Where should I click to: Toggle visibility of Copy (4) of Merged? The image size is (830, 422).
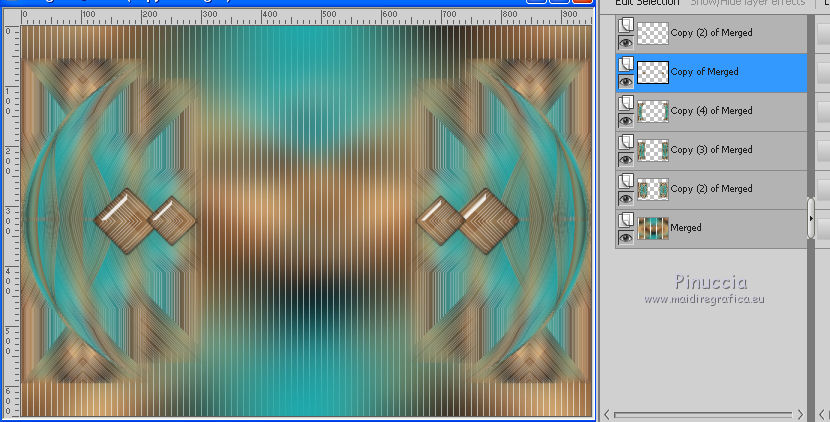[x=626, y=121]
